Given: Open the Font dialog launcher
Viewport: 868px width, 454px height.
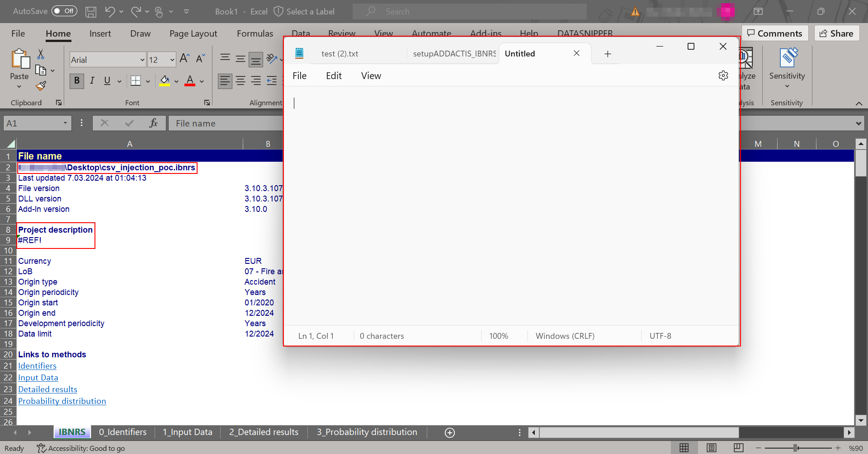Looking at the screenshot, I should (207, 103).
